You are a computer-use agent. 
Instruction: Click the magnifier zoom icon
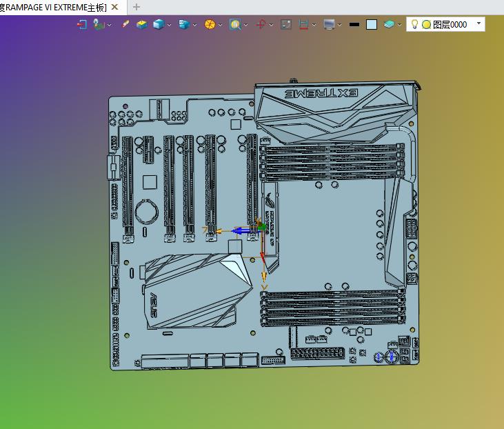click(235, 24)
